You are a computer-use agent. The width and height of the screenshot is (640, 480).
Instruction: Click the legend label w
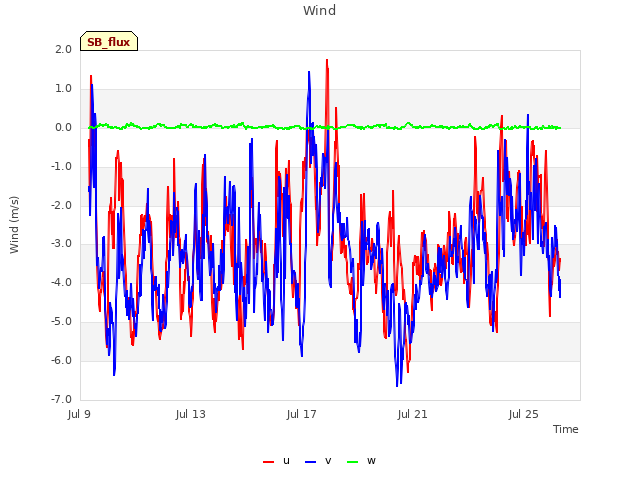tap(371, 461)
